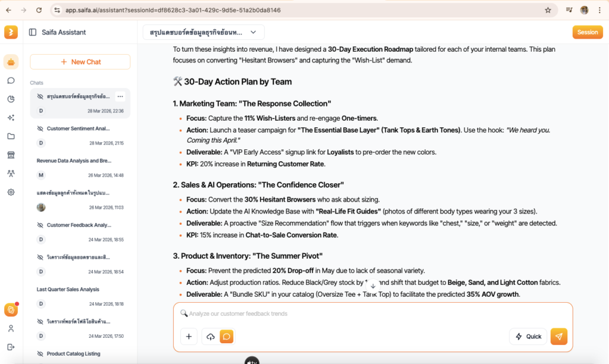Open the store icon in sidebar
Image resolution: width=609 pixels, height=364 pixels.
point(11,155)
